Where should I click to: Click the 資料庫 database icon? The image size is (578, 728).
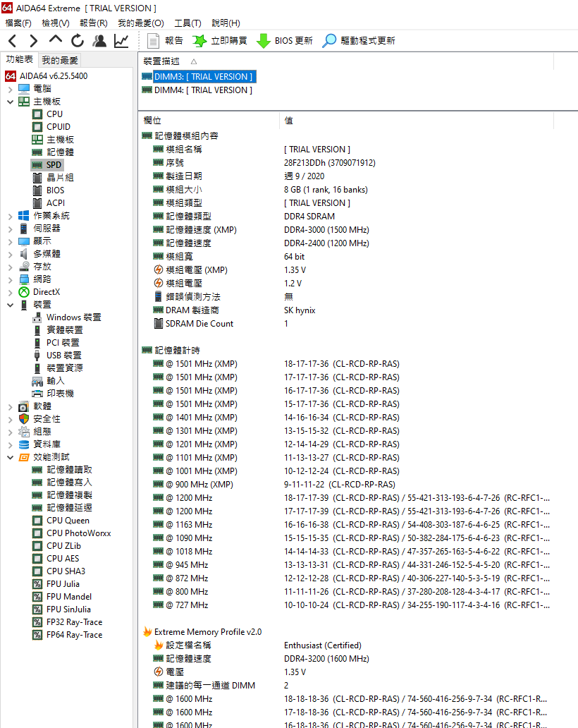pyautogui.click(x=24, y=444)
